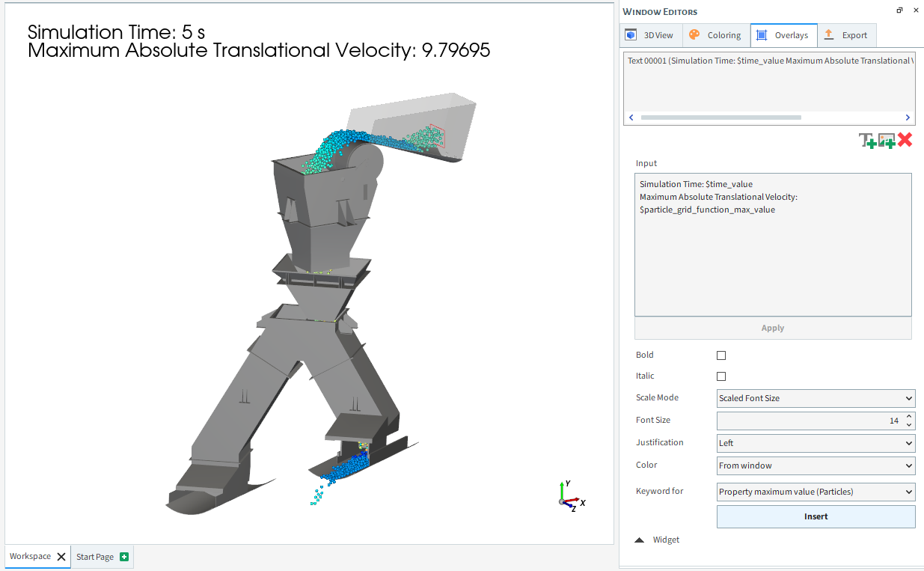Close the Workspace tab with X
This screenshot has width=924, height=571.
pos(61,557)
